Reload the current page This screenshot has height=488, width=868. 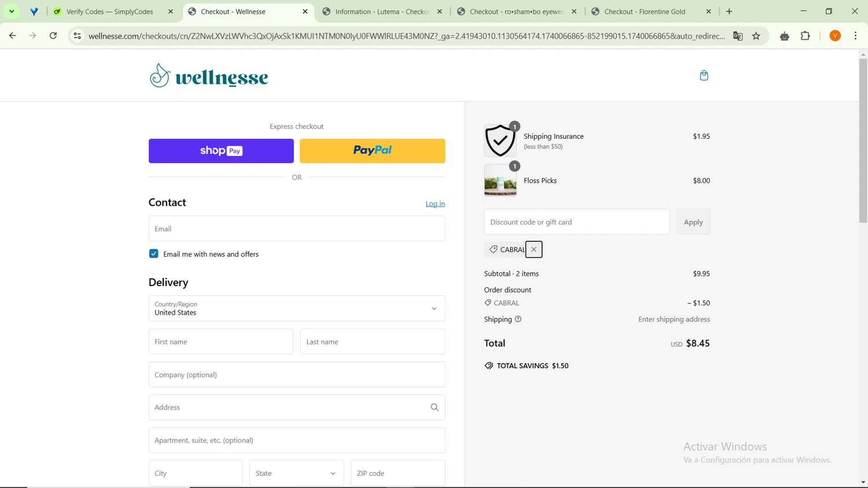pyautogui.click(x=53, y=36)
